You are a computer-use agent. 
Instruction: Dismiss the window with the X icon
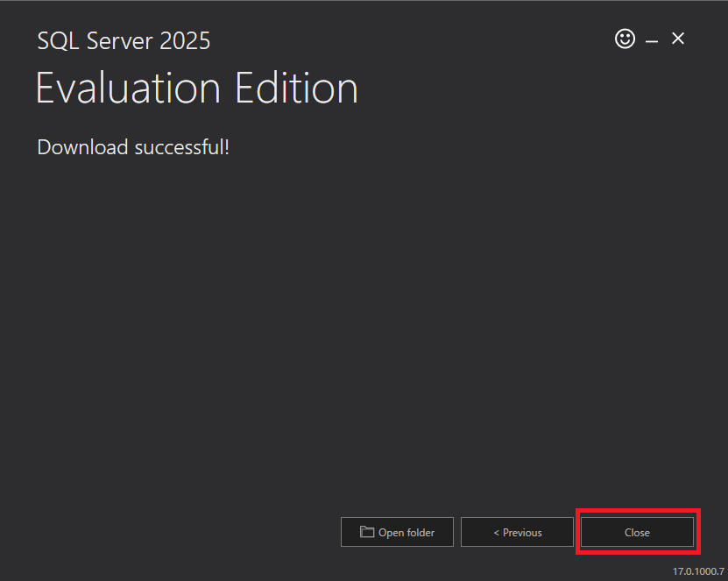click(678, 39)
